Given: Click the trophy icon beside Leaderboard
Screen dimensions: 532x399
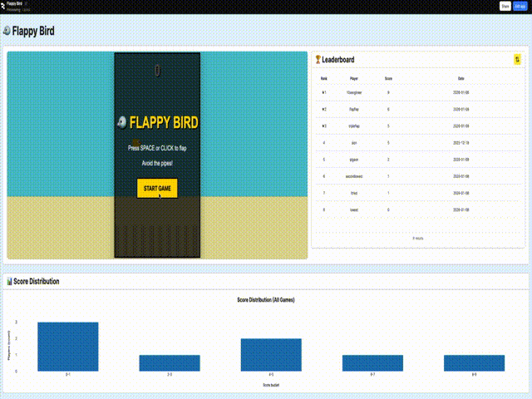Looking at the screenshot, I should [x=318, y=60].
